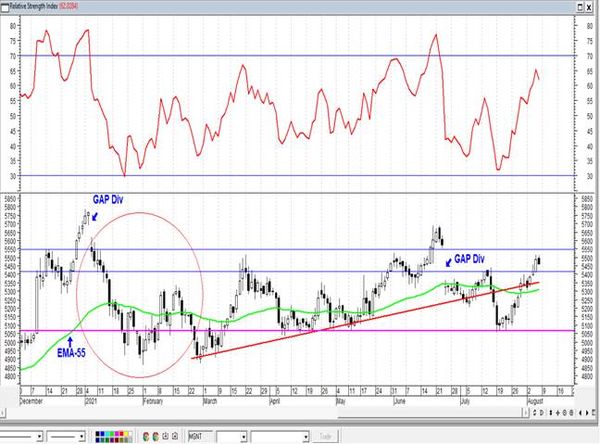This screenshot has width=600, height=444.
Task: Click the greyed Trade button
Action: pyautogui.click(x=325, y=436)
